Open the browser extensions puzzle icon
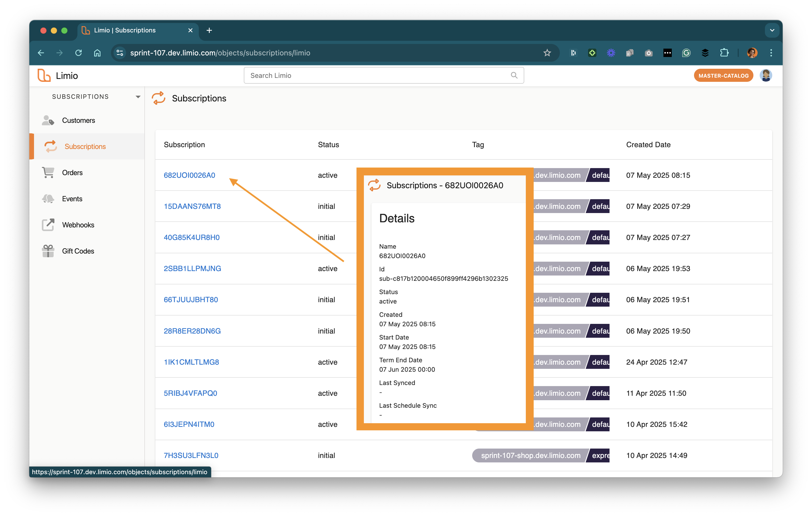Screen dimensions: 812x516 click(724, 53)
